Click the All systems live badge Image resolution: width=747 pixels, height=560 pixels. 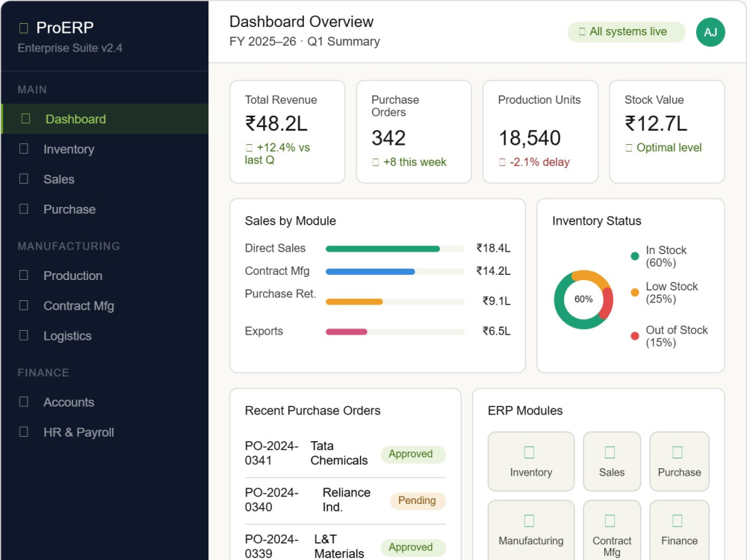click(626, 32)
